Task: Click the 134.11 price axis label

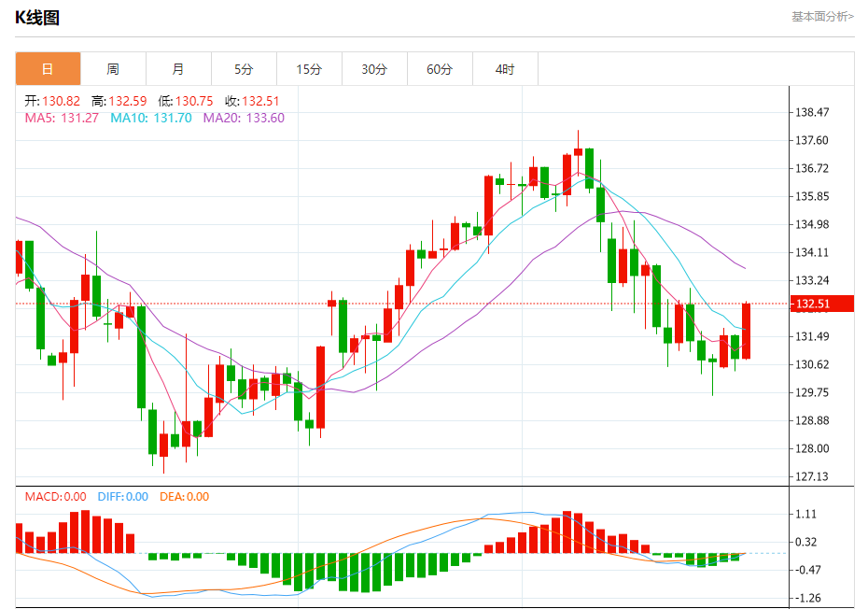Action: coord(812,252)
